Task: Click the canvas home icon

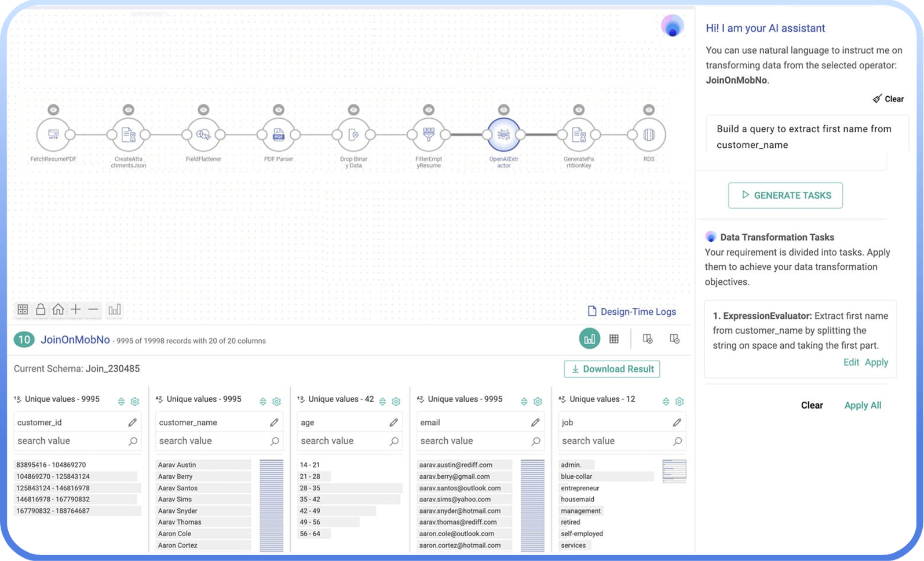Action: (58, 309)
